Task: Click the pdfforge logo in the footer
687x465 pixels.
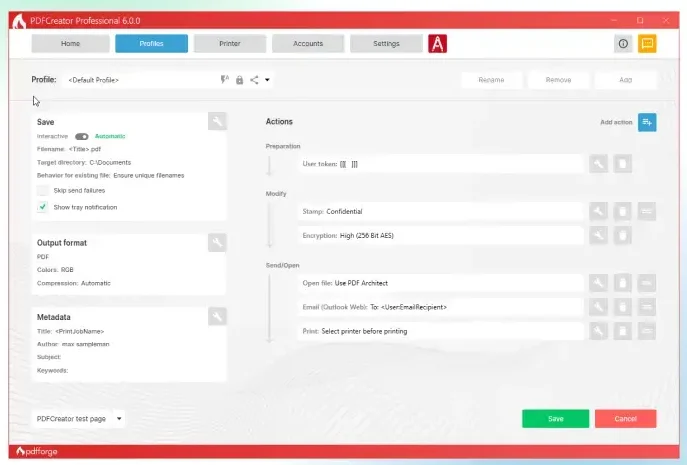Action: click(x=37, y=451)
